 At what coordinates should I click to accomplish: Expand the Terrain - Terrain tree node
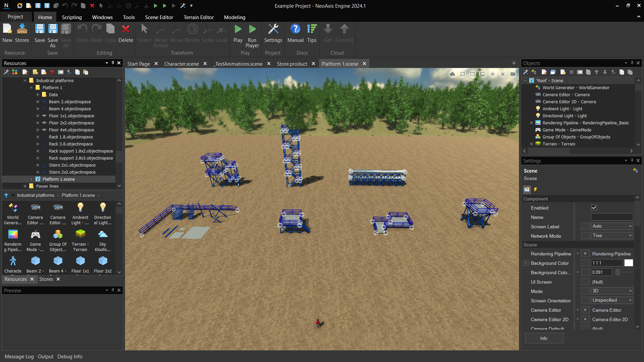[531, 144]
